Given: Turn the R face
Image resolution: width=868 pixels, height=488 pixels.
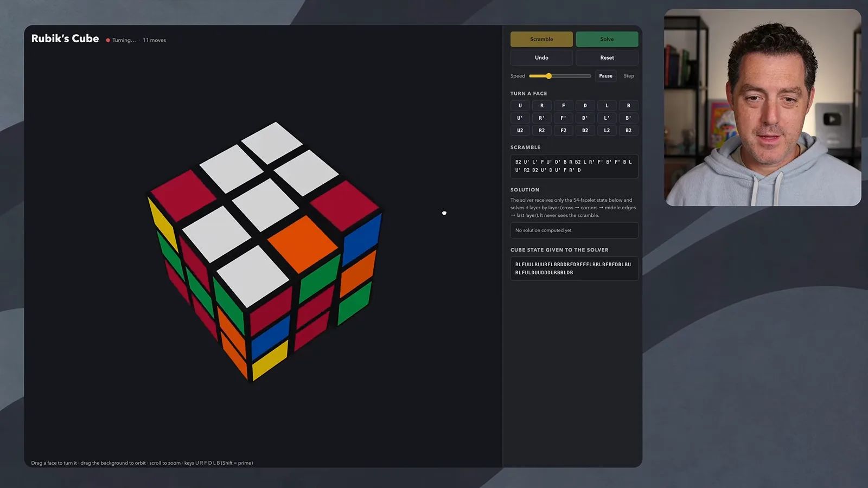Looking at the screenshot, I should [541, 106].
